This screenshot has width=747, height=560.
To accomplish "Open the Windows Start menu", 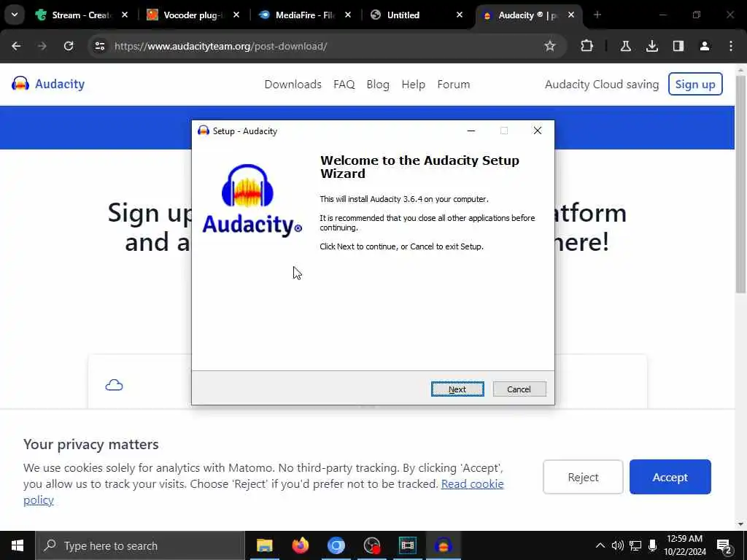I will point(18,545).
